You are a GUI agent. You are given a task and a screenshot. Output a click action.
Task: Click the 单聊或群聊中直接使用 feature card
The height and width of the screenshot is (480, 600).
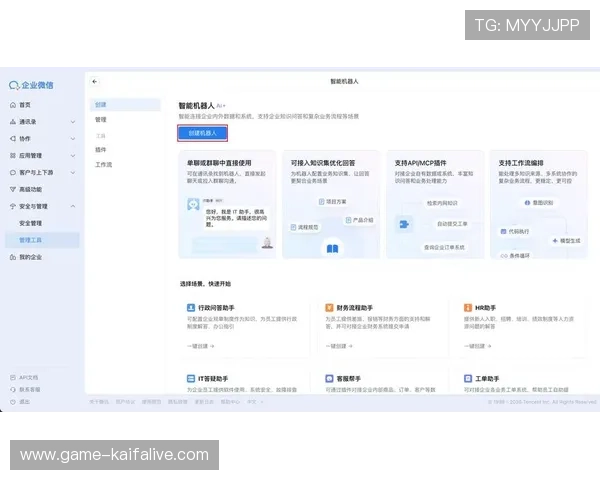(227, 204)
